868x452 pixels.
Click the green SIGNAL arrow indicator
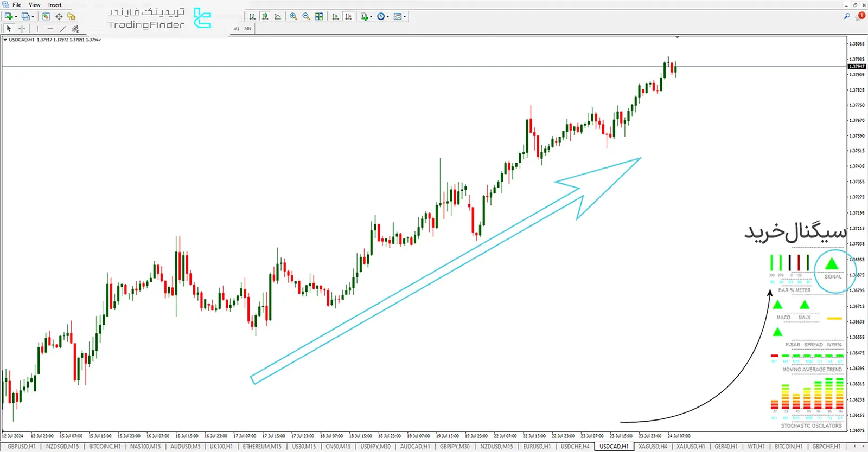(832, 264)
